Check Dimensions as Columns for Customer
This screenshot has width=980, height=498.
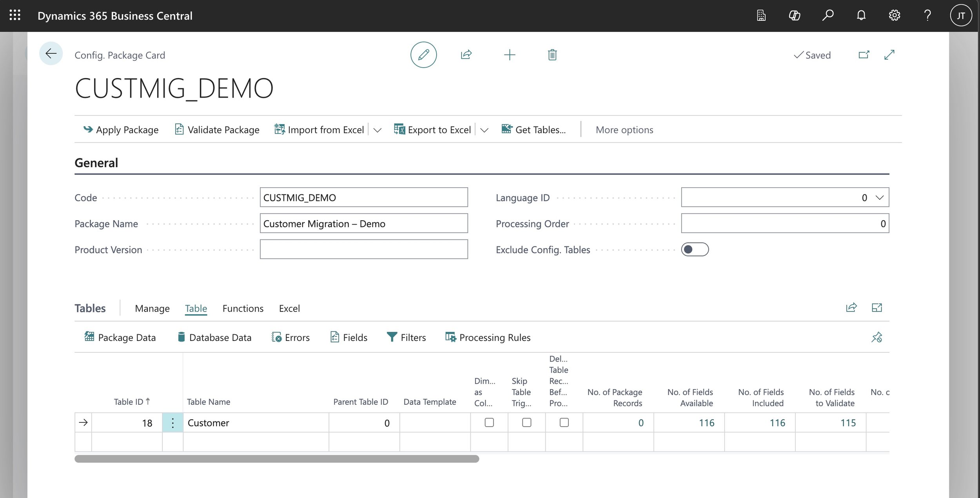[x=489, y=422]
